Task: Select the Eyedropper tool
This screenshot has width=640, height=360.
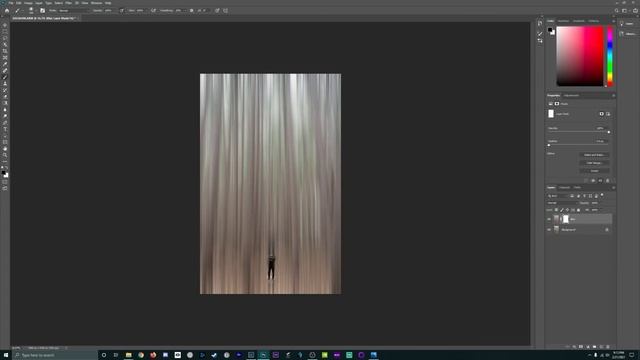Action: pos(5,64)
